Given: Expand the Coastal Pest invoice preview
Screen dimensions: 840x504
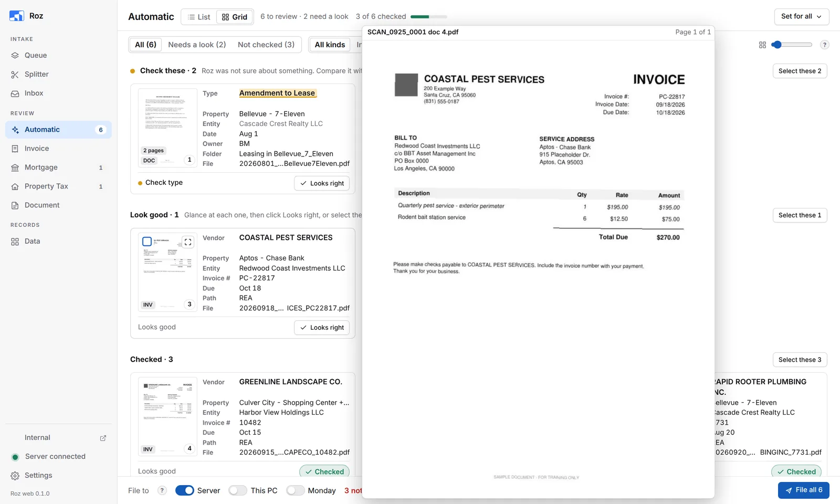Looking at the screenshot, I should coord(188,242).
